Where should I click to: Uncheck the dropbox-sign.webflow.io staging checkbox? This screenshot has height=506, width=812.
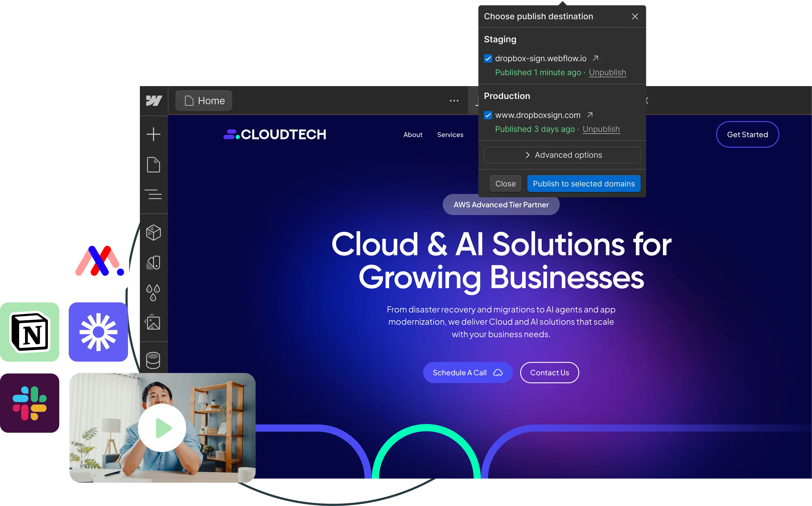pyautogui.click(x=488, y=59)
